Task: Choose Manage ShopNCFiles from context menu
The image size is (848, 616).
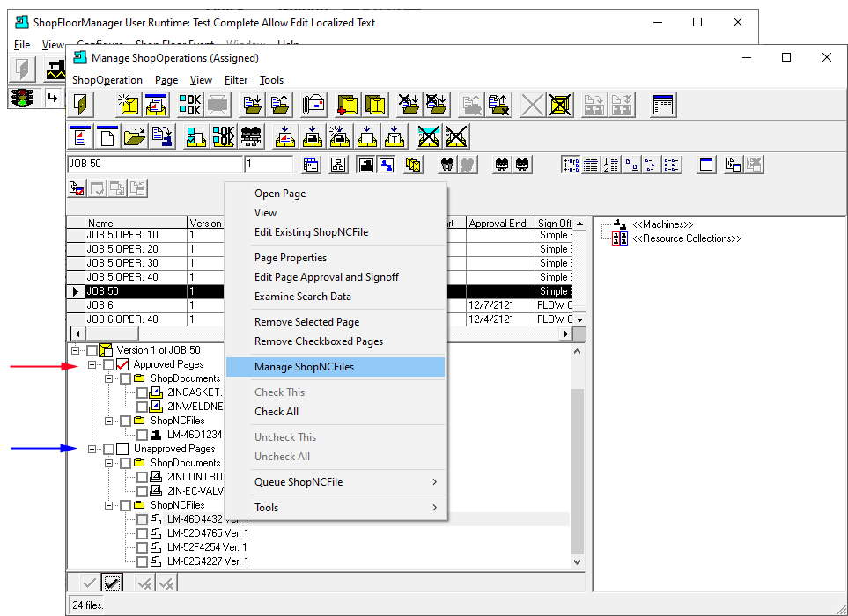Action: (336, 367)
